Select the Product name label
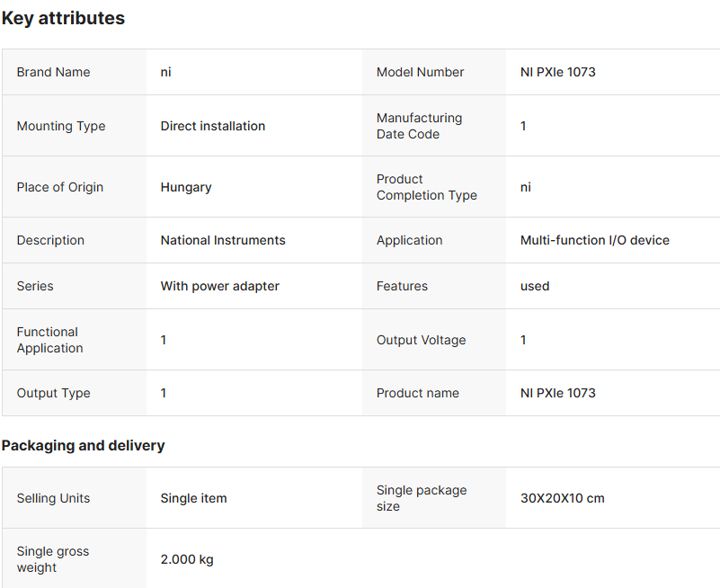This screenshot has height=588, width=720. pos(417,393)
